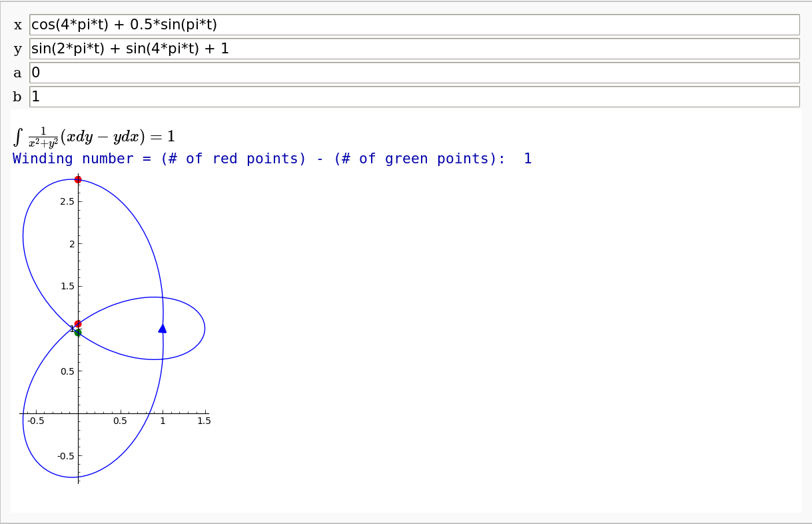Click the blue Winding number result text
812x524 pixels.
click(272, 159)
